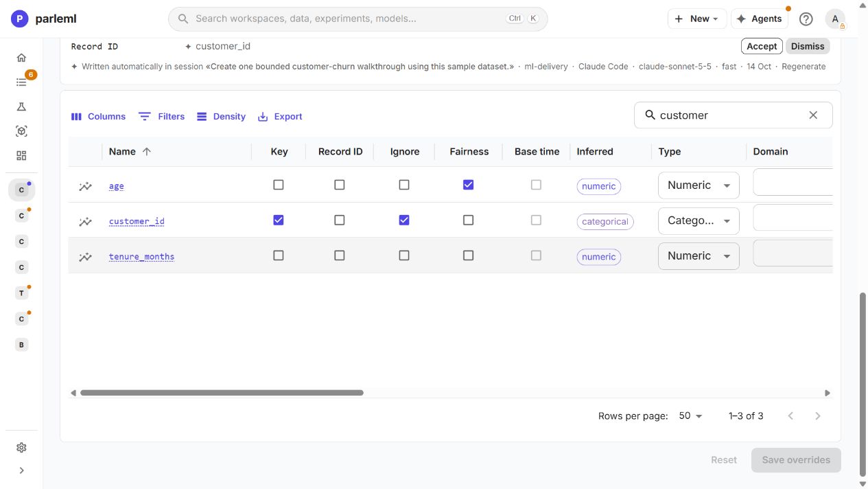This screenshot has width=868, height=489.
Task: Click the horizontal table scrollbar thumb
Action: [x=222, y=393]
